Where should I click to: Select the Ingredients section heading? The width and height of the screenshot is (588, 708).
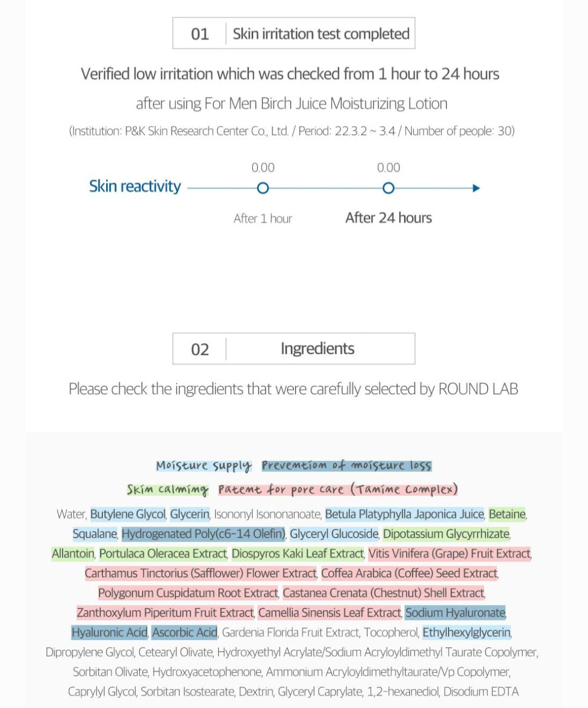tap(317, 349)
